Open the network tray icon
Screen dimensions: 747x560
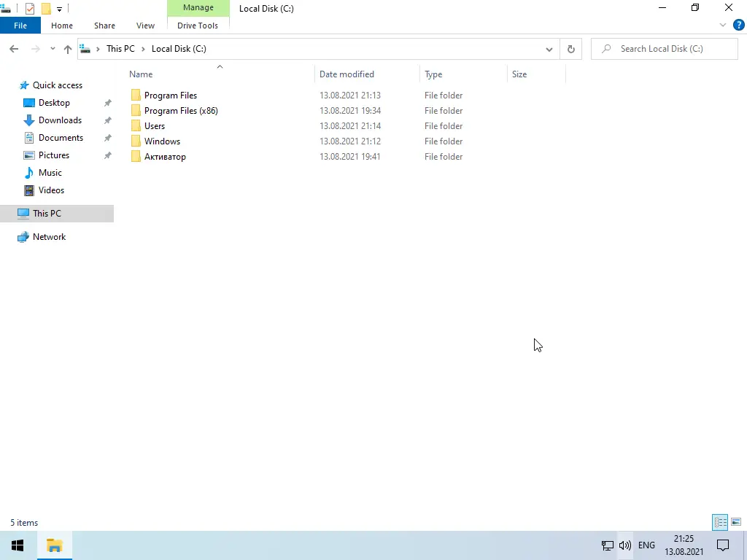(607, 545)
